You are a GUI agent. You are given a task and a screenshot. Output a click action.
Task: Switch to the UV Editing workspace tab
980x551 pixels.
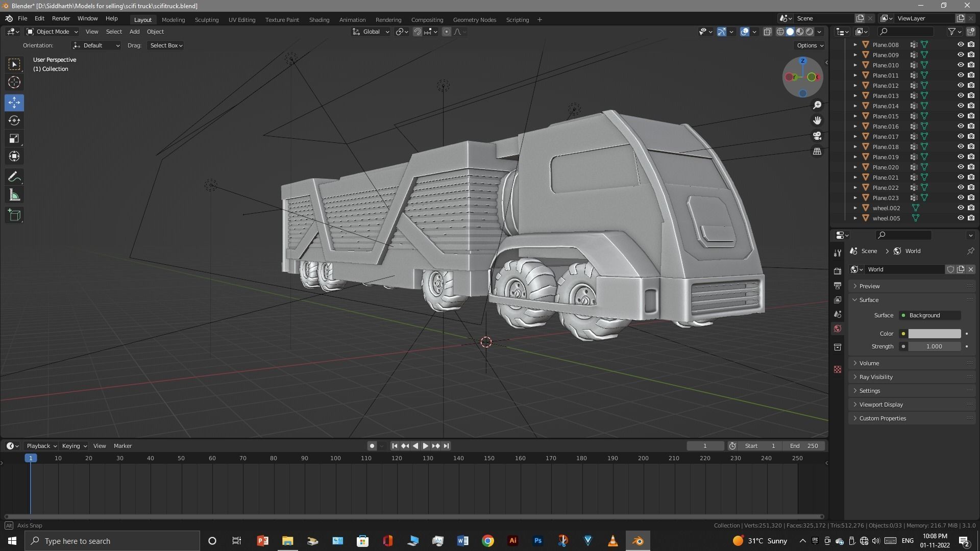click(x=242, y=19)
